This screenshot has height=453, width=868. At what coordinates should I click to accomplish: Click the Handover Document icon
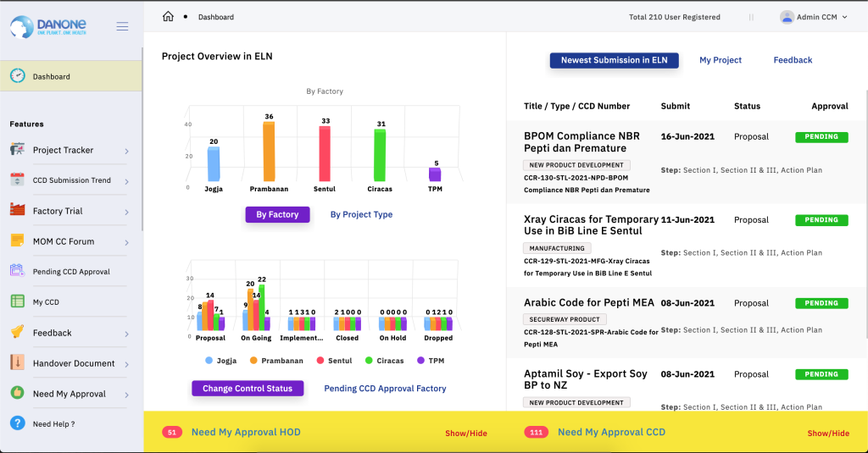[x=17, y=362]
